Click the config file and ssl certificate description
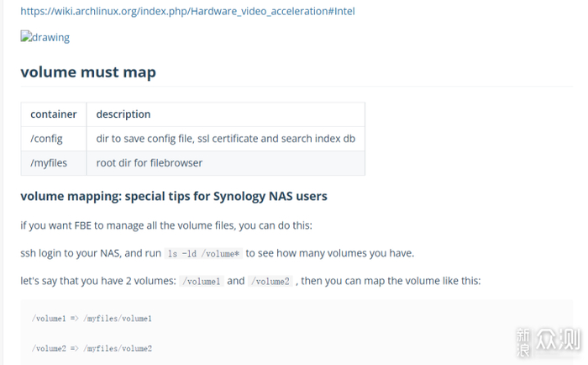 tap(225, 139)
